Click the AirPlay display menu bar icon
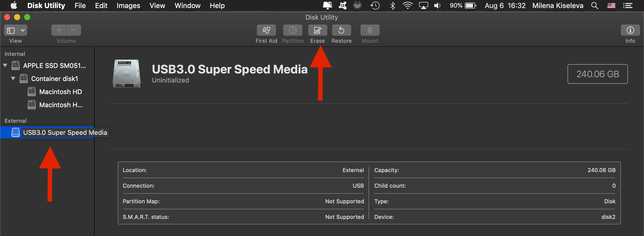 click(423, 6)
